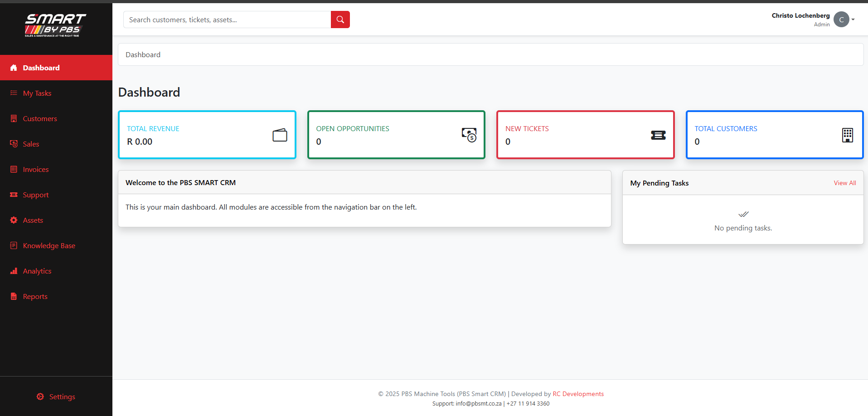This screenshot has height=416, width=868.
Task: Click the building icon on Total Customers card
Action: 848,135
